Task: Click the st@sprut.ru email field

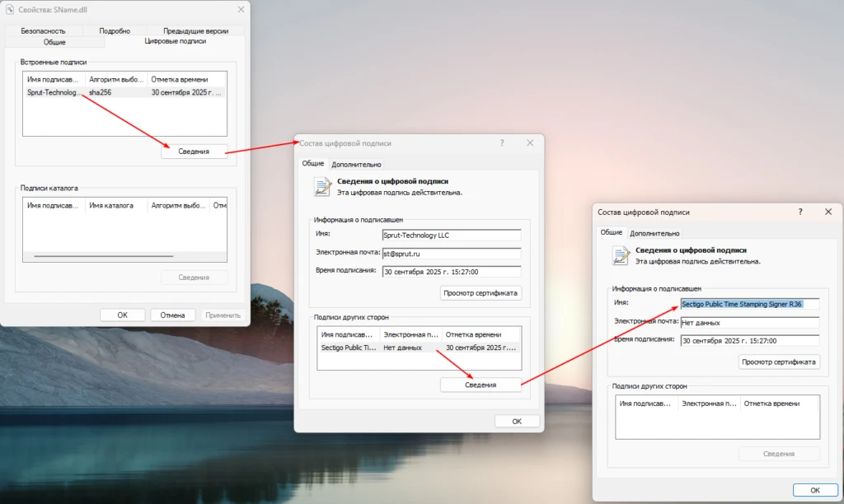Action: [451, 254]
